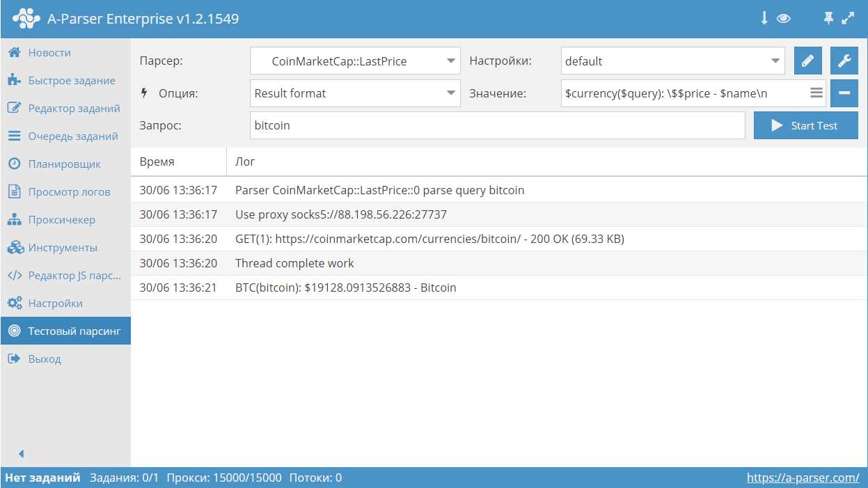
Task: Click the three-lines icon in the Значение field
Action: click(816, 93)
